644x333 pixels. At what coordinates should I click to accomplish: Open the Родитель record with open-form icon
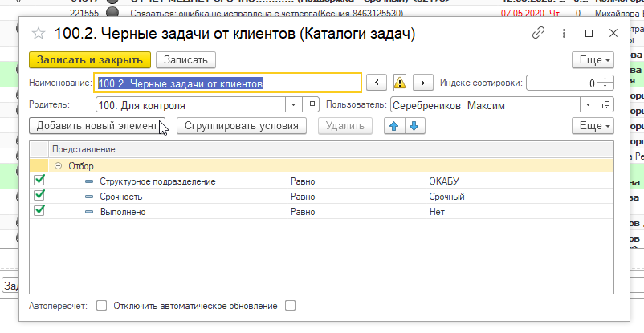pos(312,104)
